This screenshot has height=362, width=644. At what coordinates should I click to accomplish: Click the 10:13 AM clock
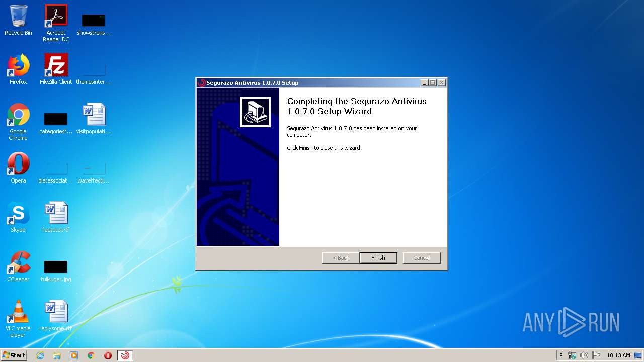click(618, 355)
